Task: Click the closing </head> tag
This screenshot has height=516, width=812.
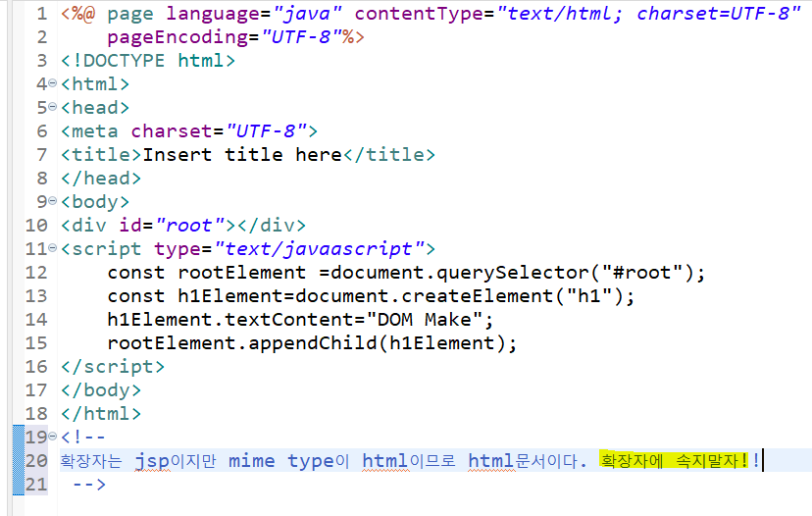Action: (x=101, y=179)
